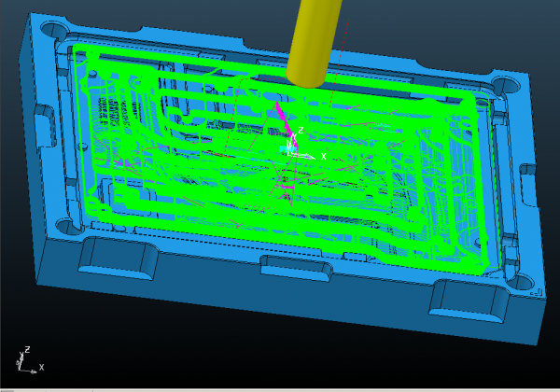Select the front-center pocket on plate edge

tap(295, 269)
